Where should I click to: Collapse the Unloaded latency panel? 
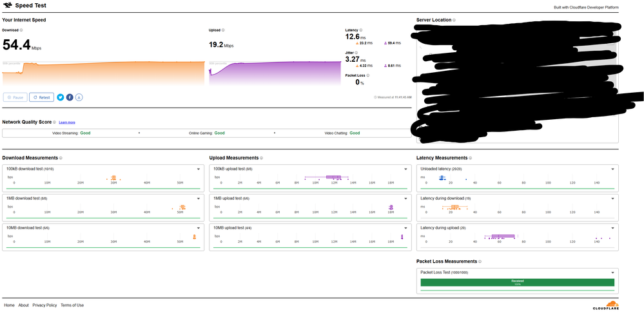pos(613,169)
